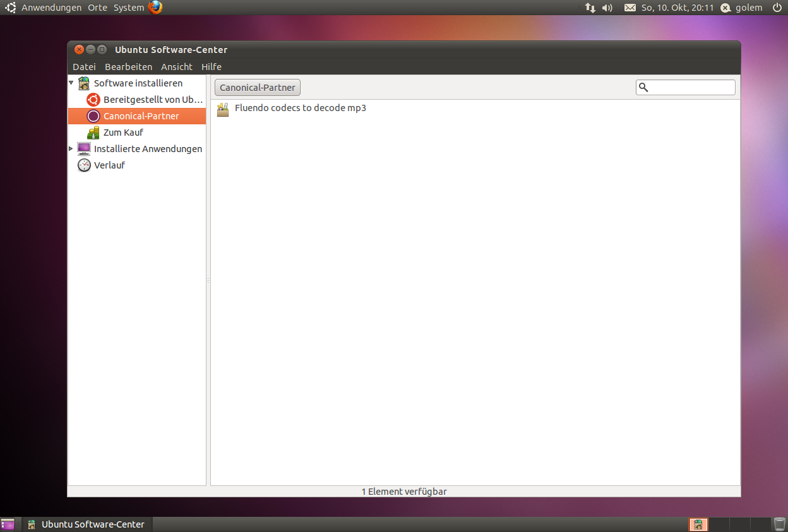Image resolution: width=788 pixels, height=532 pixels.
Task: Click the Ubuntu logo icon beside Bereitgestellt von Ub...
Action: click(93, 100)
